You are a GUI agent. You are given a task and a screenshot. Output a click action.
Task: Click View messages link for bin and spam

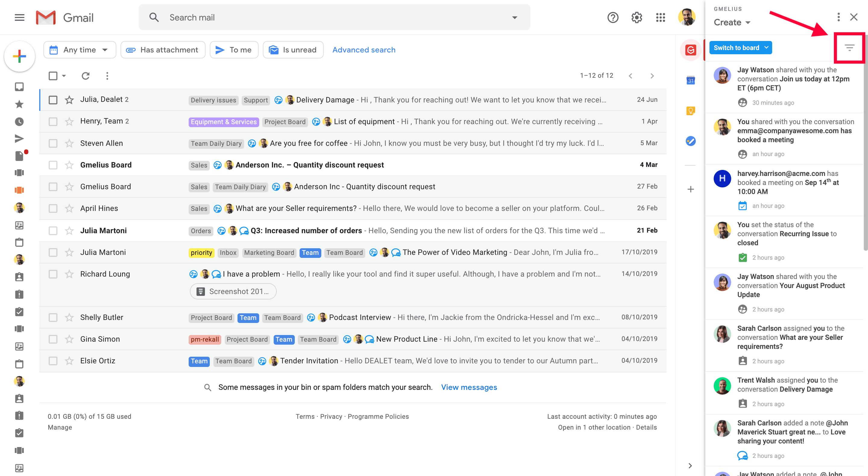pyautogui.click(x=469, y=387)
